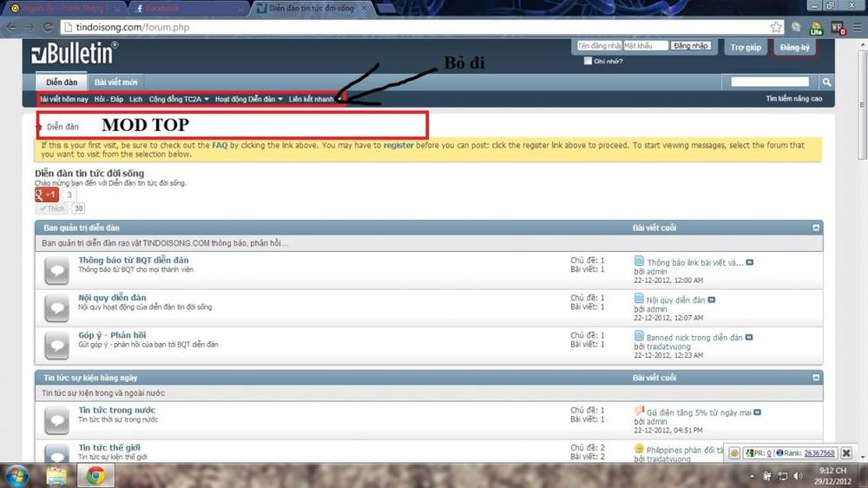
Task: Collapse Tin tức sự kiện hàng ngày category
Action: click(816, 377)
